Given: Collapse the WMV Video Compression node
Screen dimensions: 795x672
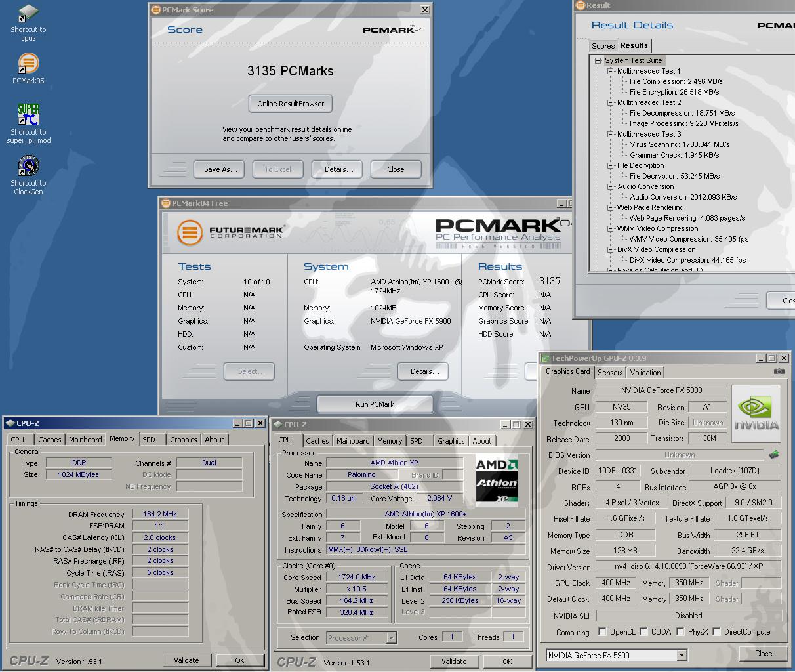Looking at the screenshot, I should coord(610,228).
